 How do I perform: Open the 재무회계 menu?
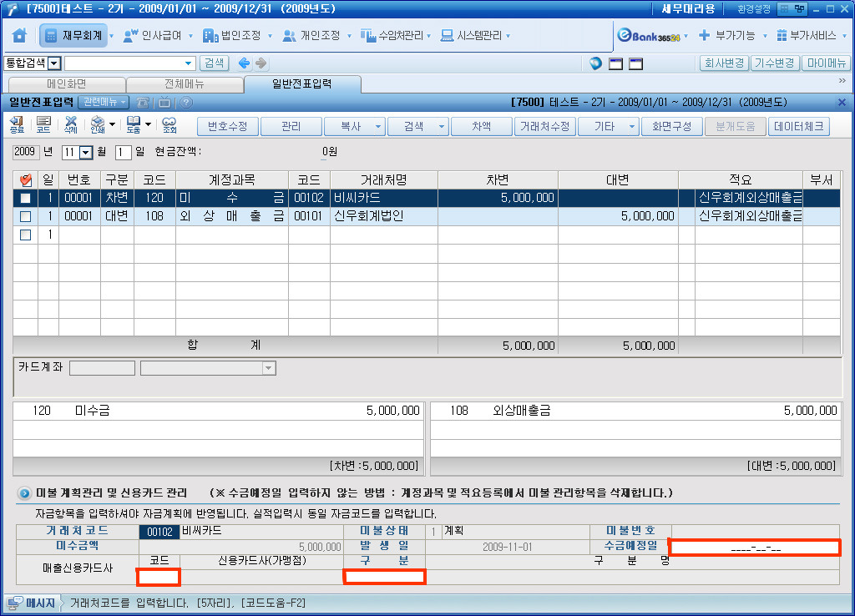tap(73, 35)
